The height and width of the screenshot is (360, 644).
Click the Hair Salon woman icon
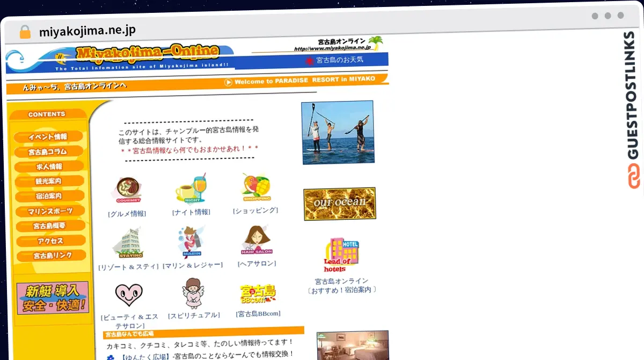coord(256,240)
